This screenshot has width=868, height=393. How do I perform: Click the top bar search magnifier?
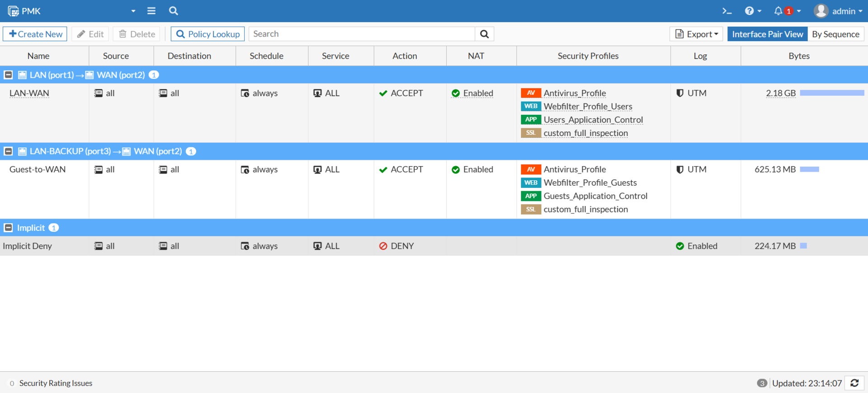173,11
